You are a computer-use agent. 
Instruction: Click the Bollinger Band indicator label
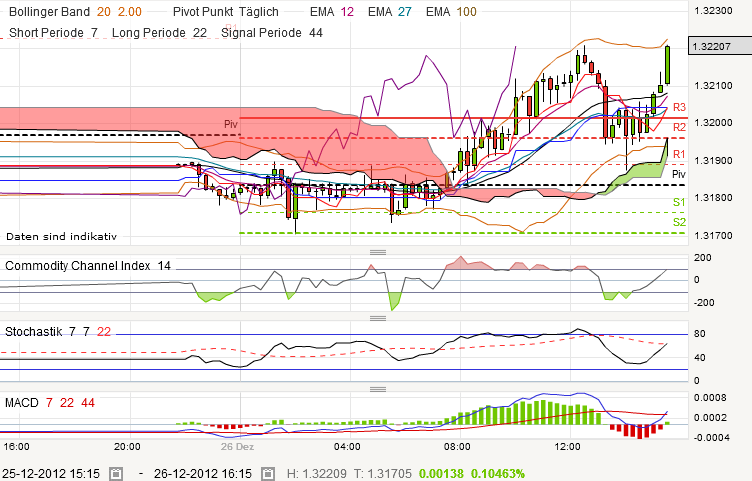pos(49,12)
